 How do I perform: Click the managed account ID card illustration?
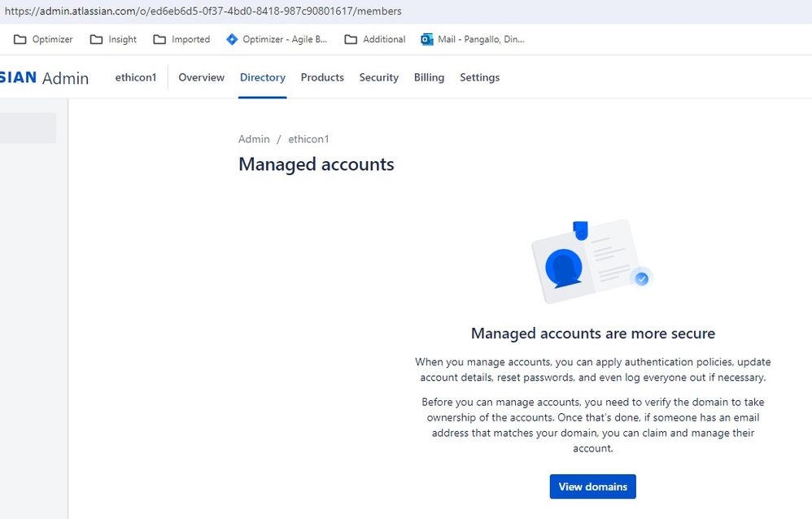tap(592, 262)
